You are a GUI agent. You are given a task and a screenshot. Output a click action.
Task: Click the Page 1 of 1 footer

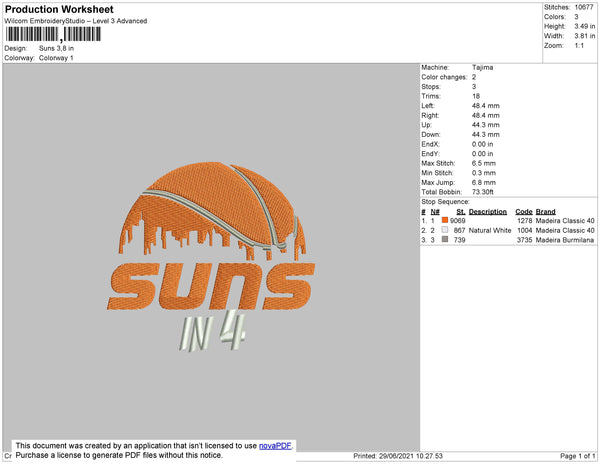(x=578, y=456)
